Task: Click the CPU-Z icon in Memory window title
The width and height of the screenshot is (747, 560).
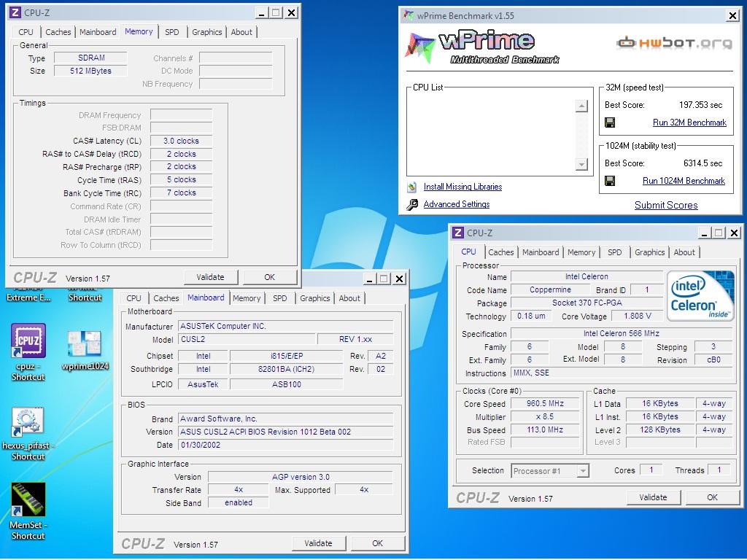Action: point(15,12)
